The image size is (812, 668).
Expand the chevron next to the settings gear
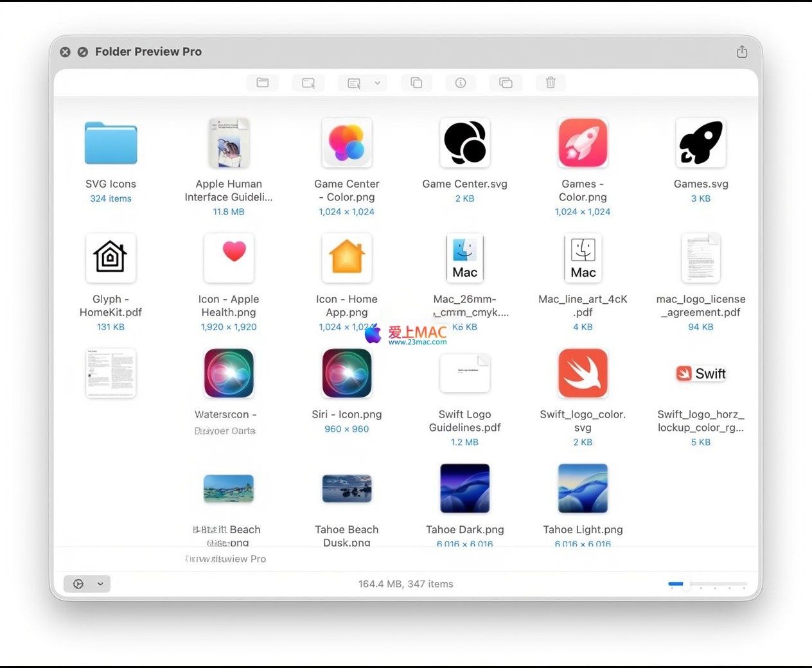(100, 584)
